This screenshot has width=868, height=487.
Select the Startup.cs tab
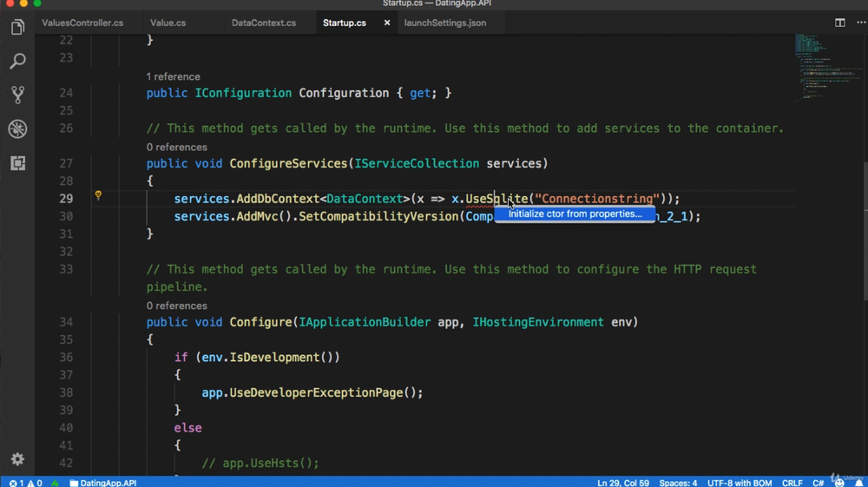coord(345,23)
